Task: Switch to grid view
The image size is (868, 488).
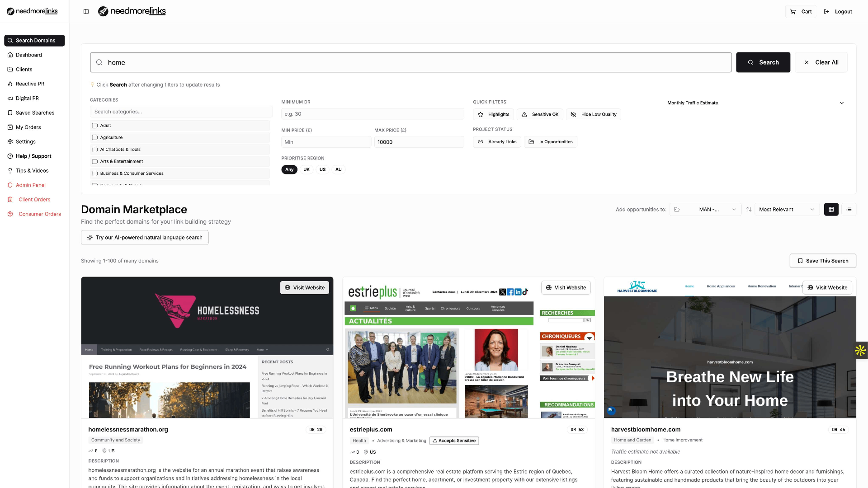Action: [x=831, y=210]
